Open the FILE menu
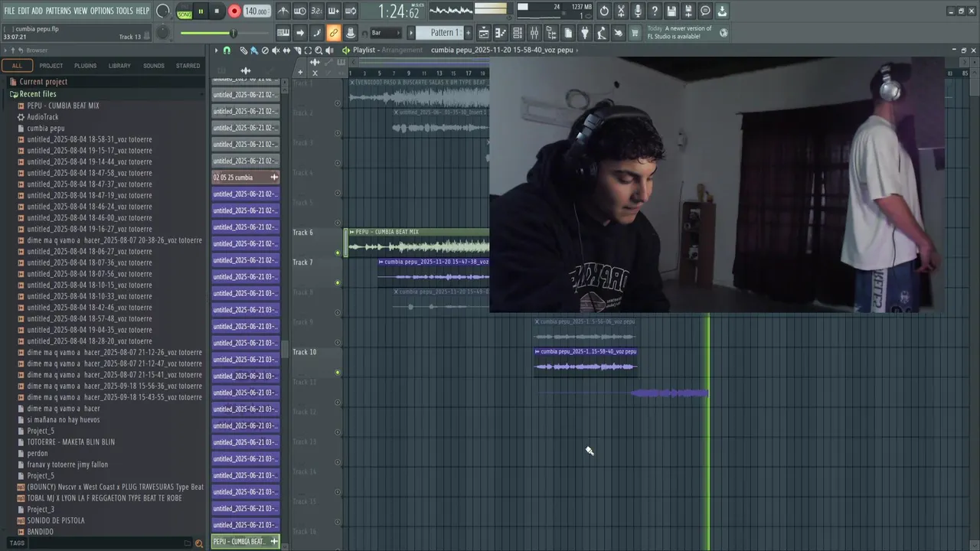This screenshot has width=980, height=551. (x=9, y=11)
